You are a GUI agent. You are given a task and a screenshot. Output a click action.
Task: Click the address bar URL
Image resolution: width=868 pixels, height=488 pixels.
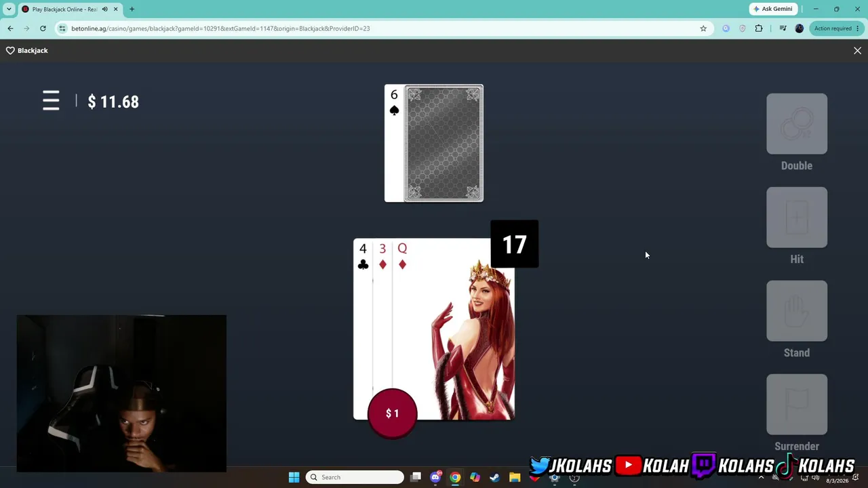[x=220, y=28]
